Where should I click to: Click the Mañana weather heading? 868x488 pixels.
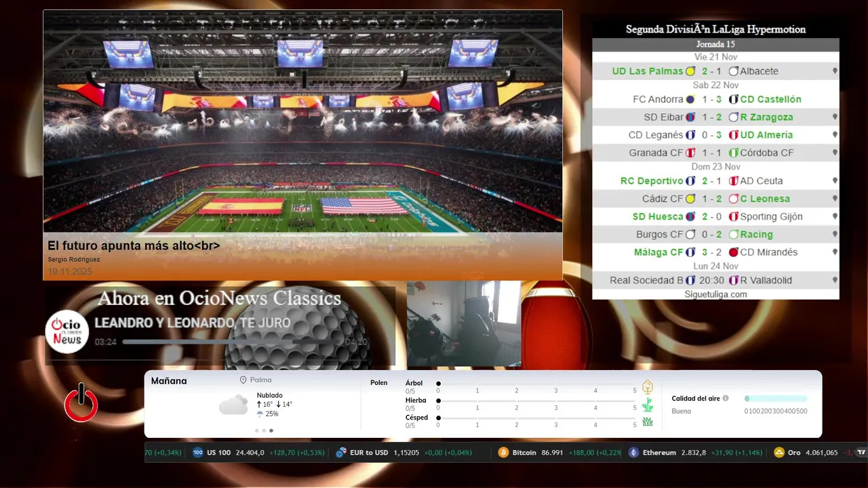[169, 381]
